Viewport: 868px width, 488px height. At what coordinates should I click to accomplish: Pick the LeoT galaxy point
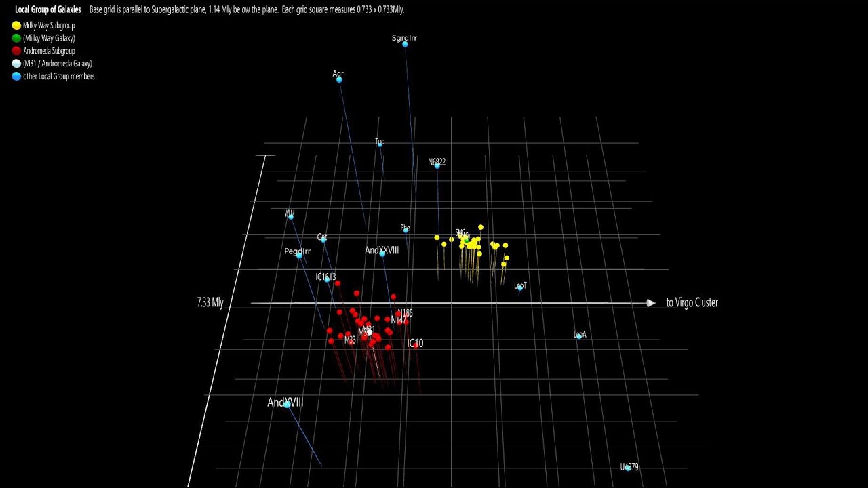(x=520, y=287)
